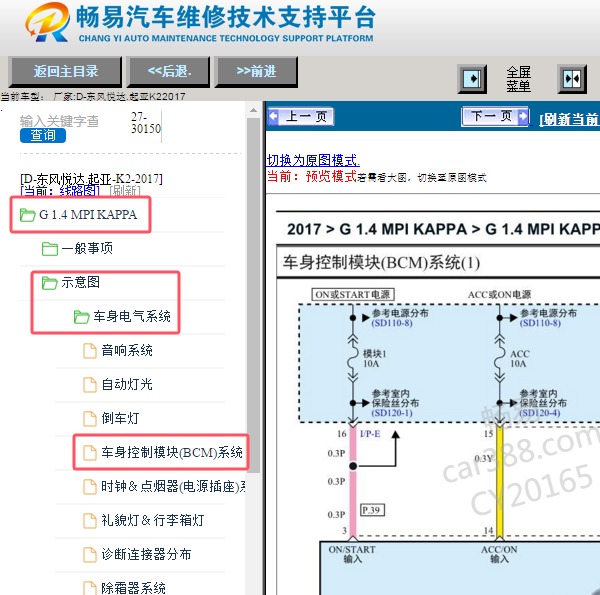Click the 27-30150 code text

coord(146,122)
